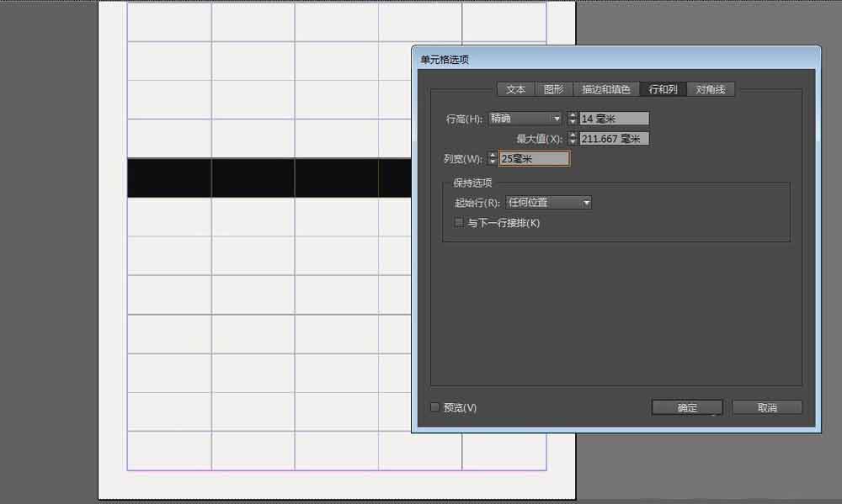
Task: Enable the 预览 checkbox
Action: tap(435, 407)
